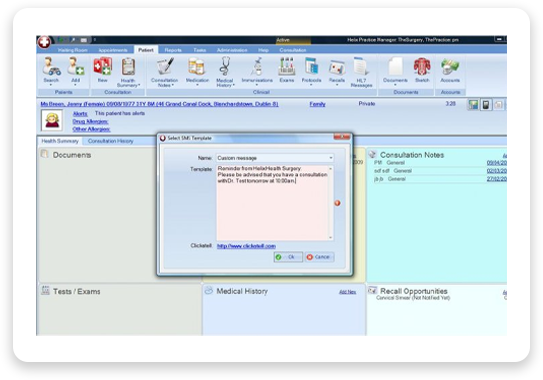The height and width of the screenshot is (380, 543).
Task: Click Ok in SMS Template dialog
Action: (x=288, y=257)
